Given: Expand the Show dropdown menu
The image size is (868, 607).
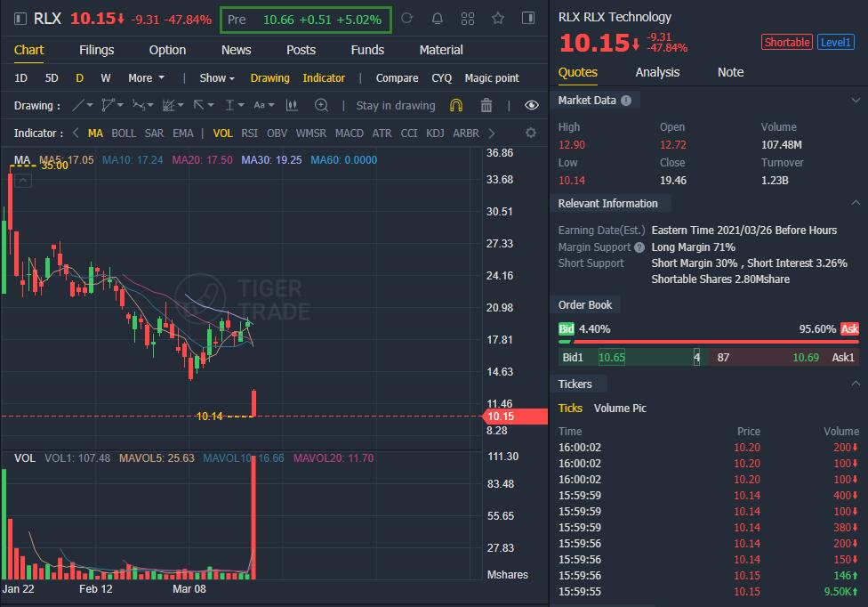Looking at the screenshot, I should [x=217, y=78].
